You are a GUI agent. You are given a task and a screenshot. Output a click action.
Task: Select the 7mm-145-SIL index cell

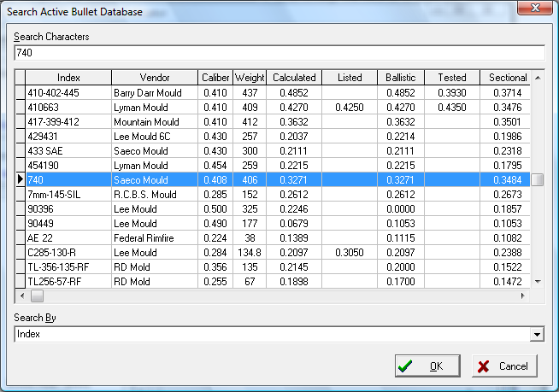(68, 195)
